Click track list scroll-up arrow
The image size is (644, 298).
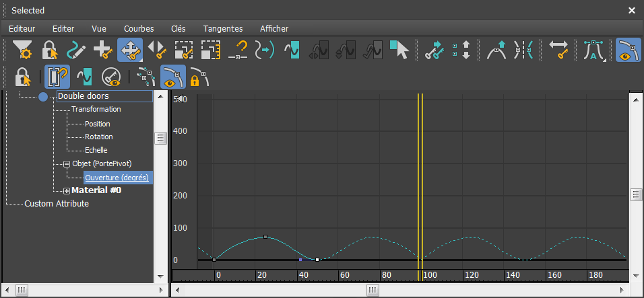coord(160,97)
